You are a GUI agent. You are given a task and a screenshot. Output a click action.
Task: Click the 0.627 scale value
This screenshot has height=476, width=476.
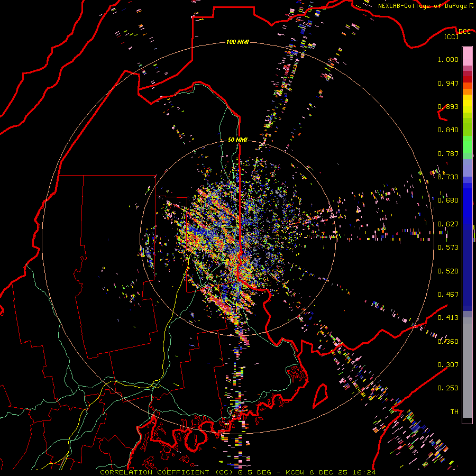tap(448, 224)
